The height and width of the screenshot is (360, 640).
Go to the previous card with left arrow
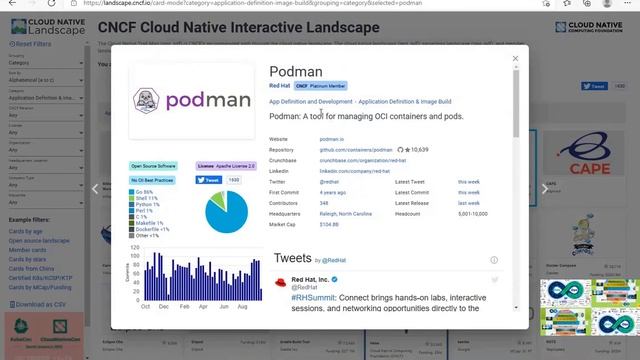pyautogui.click(x=95, y=189)
